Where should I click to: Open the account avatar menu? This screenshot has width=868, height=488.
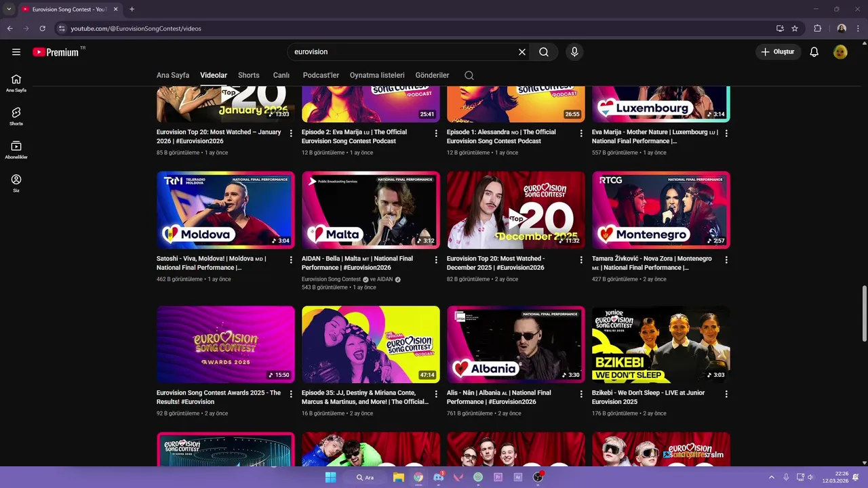click(840, 52)
